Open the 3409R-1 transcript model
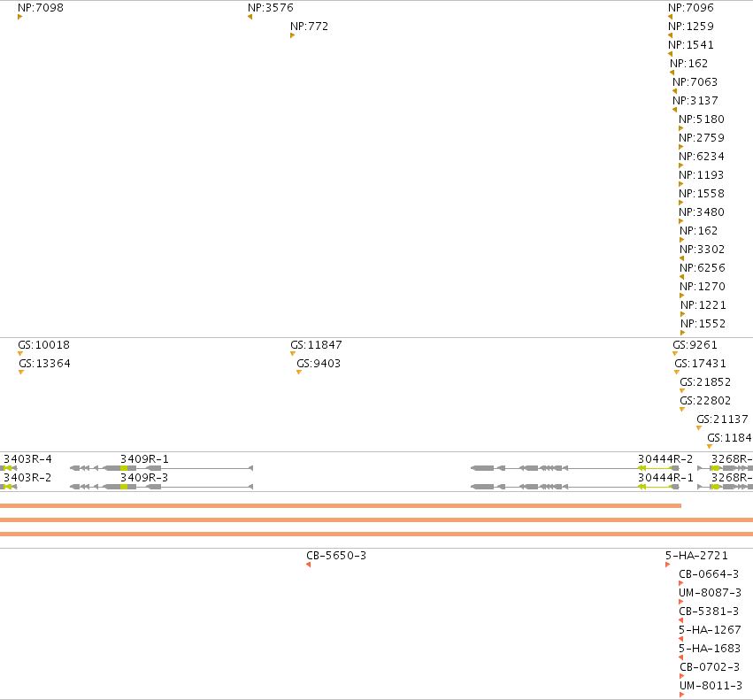Image resolution: width=753 pixels, height=700 pixels. (161, 468)
